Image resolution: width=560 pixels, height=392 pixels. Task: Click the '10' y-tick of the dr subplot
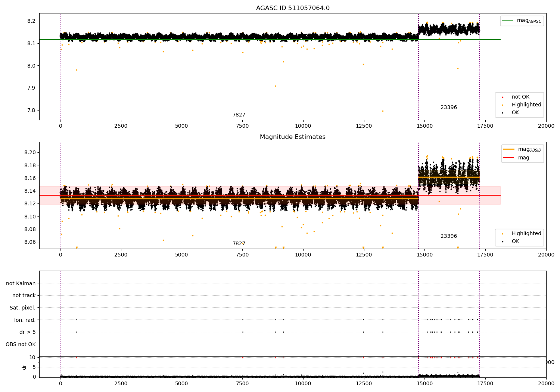pos(32,357)
